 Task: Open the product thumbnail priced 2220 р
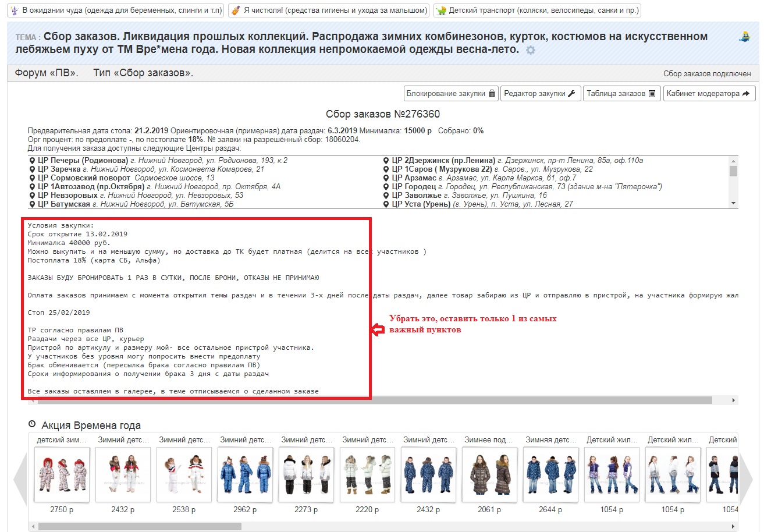pos(367,474)
